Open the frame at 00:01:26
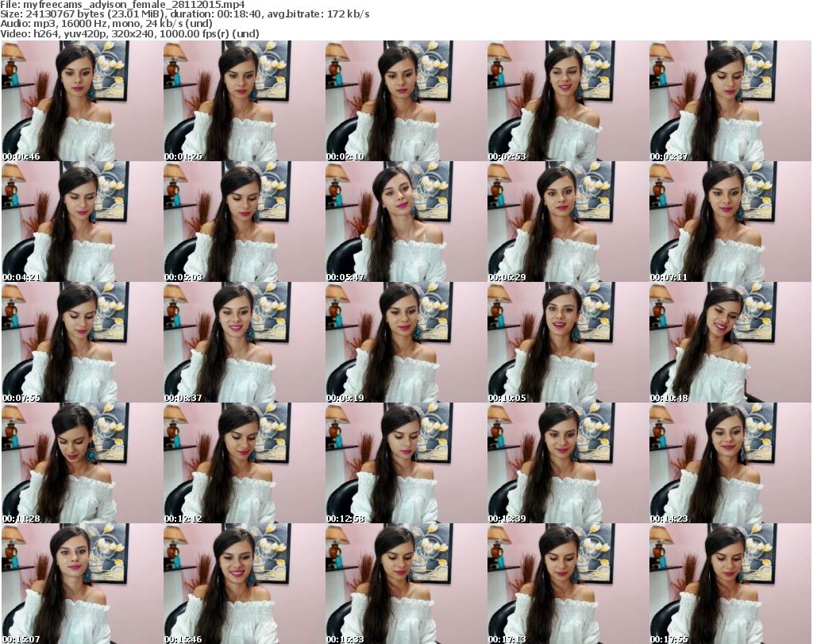The height and width of the screenshot is (644, 813). 244,101
